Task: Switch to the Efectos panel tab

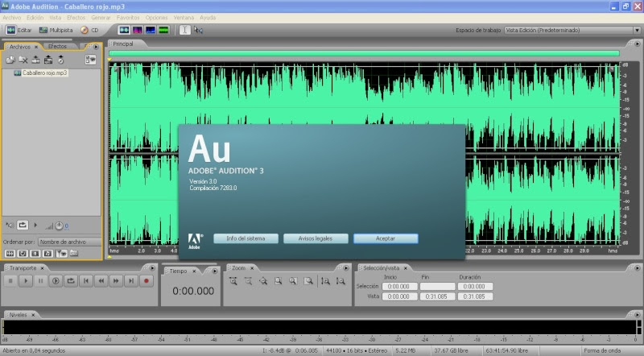Action: 57,46
